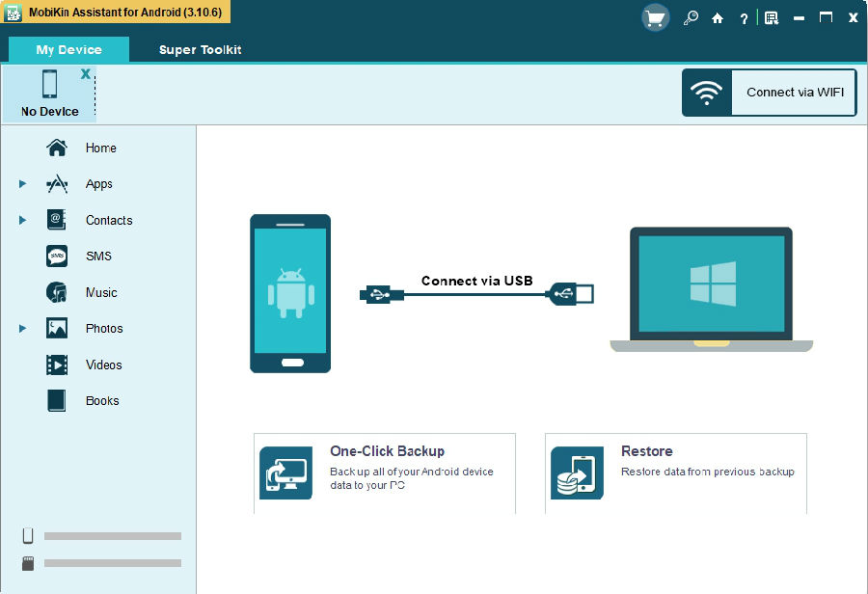Image resolution: width=868 pixels, height=594 pixels.
Task: Expand the Contacts sidebar entry
Action: coord(21,220)
